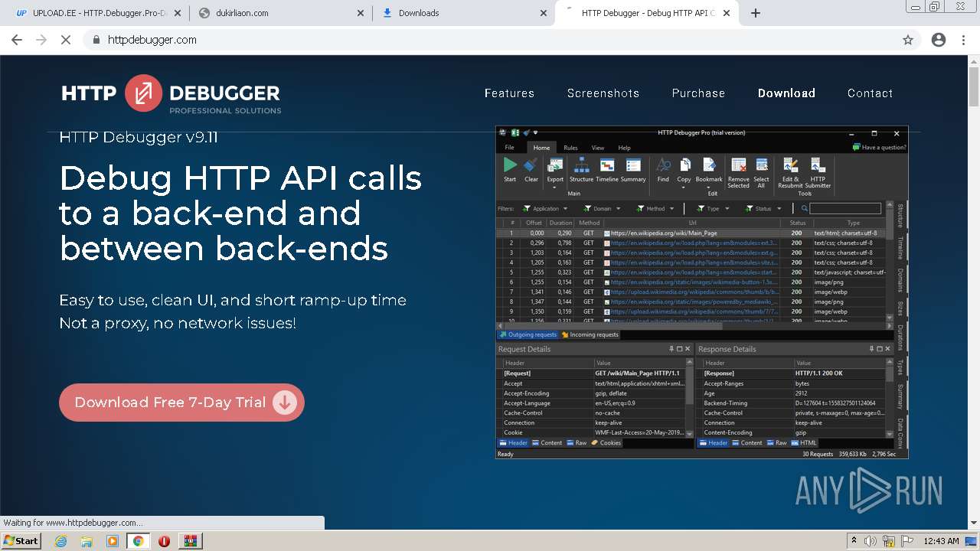This screenshot has width=980, height=551.
Task: Open the WinRAR taskbar icon
Action: [190, 541]
